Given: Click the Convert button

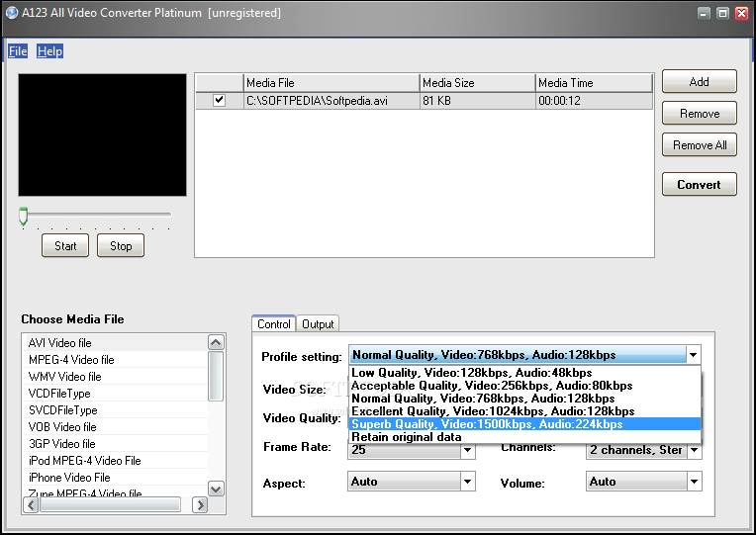Looking at the screenshot, I should (700, 184).
